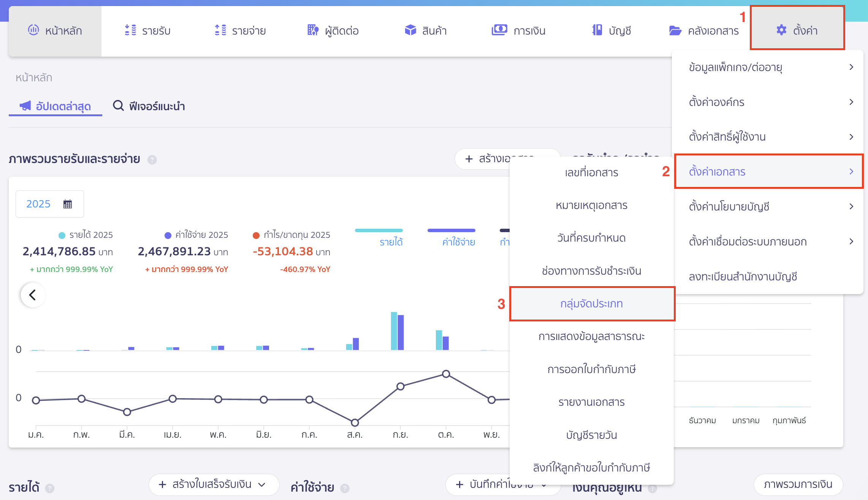868x500 pixels.
Task: Select กลุ่มจัดประเภท from the document settings menu
Action: (x=592, y=303)
